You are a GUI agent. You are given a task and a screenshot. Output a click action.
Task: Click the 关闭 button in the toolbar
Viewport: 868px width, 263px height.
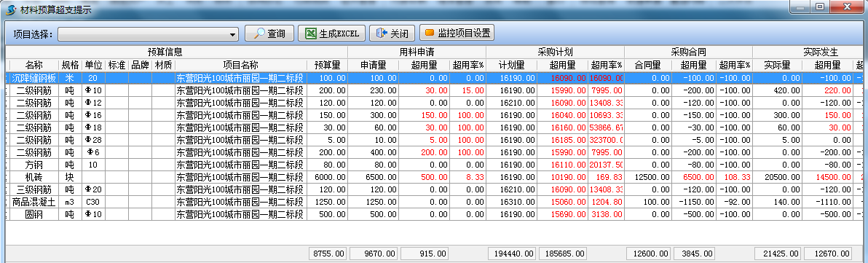[x=392, y=34]
